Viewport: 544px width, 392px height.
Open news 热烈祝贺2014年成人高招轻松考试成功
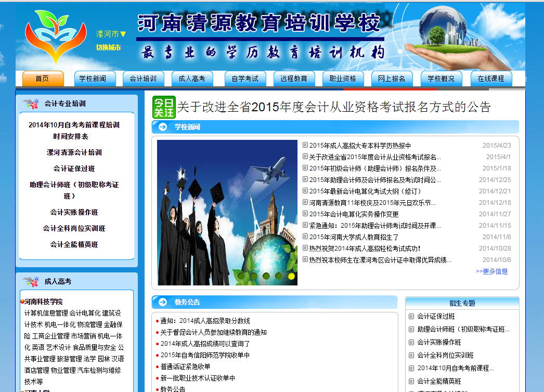365,249
